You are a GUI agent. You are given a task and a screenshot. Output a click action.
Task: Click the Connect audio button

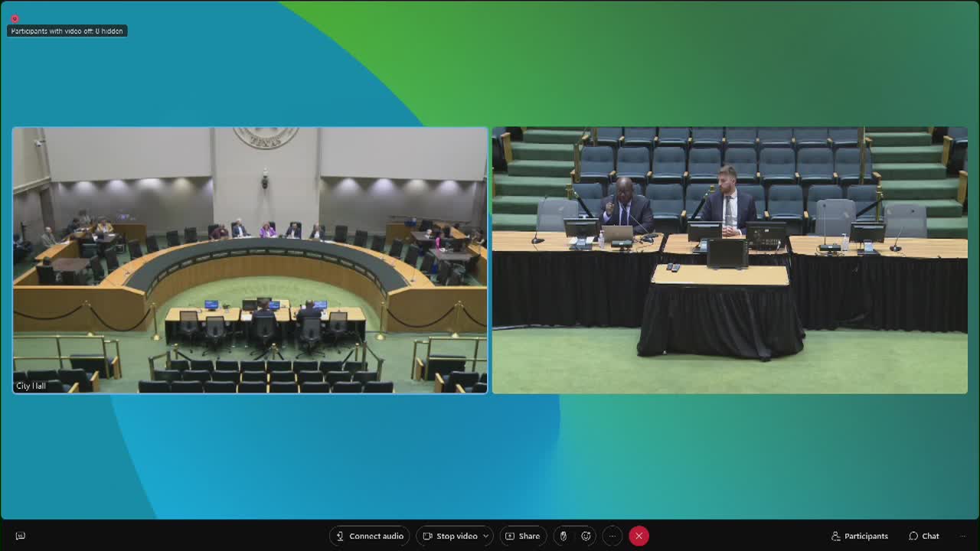tap(370, 536)
